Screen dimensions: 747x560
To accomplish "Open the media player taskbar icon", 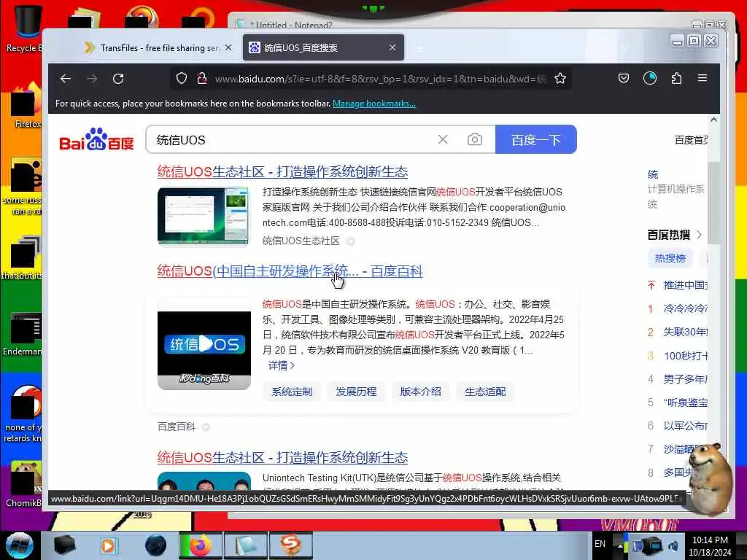I will [108, 545].
